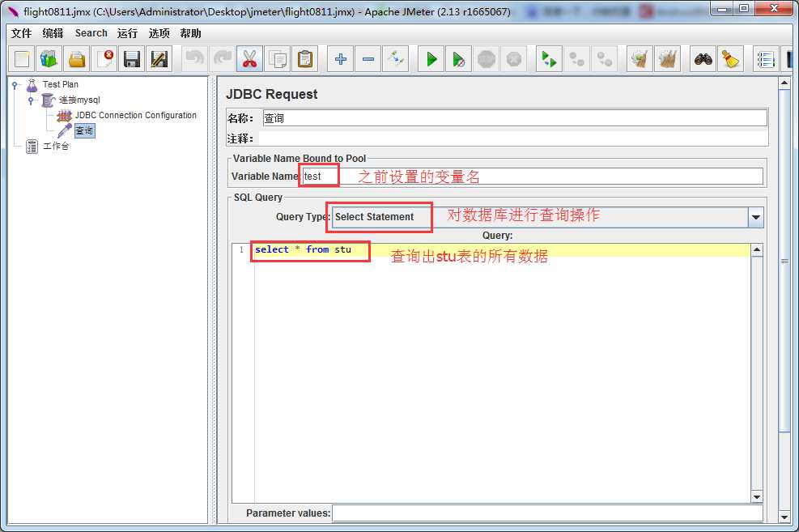
Task: Click the Undo arrow icon
Action: pyautogui.click(x=194, y=60)
